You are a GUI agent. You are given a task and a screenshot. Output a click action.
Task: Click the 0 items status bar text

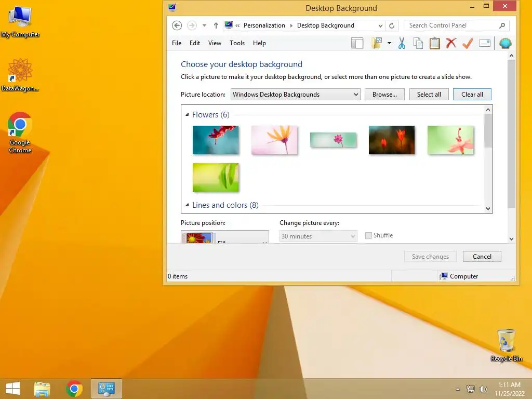click(178, 276)
